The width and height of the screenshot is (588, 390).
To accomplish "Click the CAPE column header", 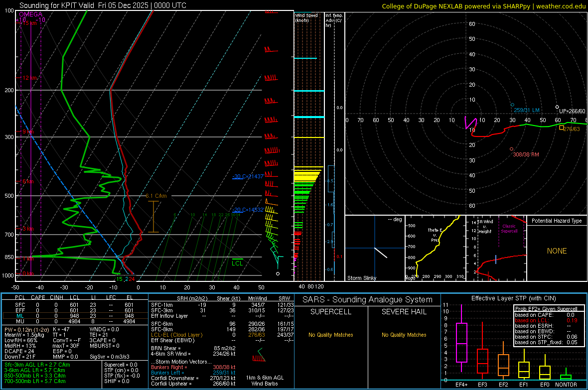I will [x=38, y=297].
